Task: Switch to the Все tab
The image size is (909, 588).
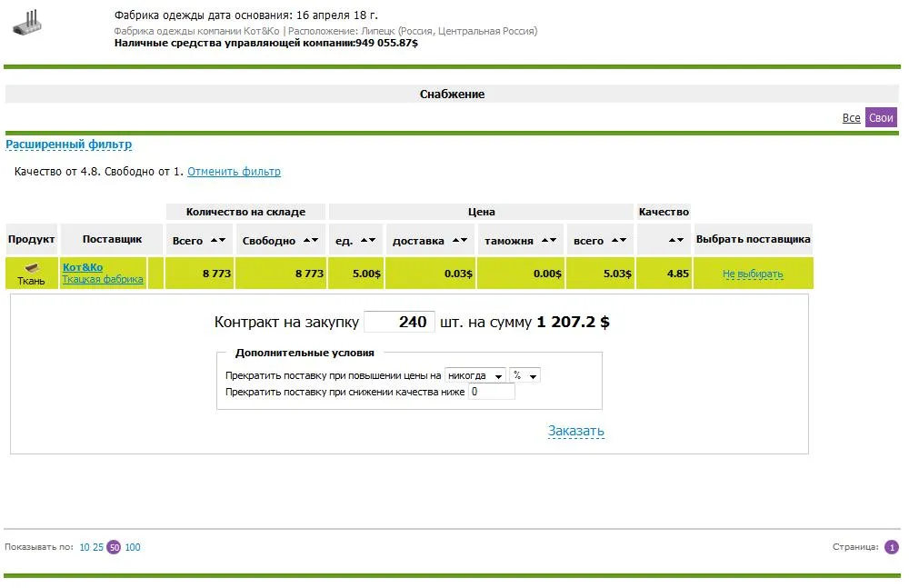Action: 851,118
